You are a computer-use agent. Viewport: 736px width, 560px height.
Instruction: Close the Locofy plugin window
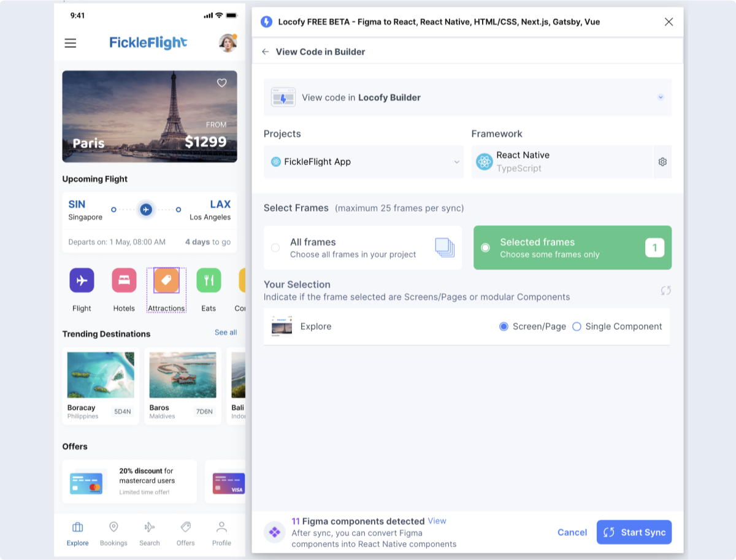click(x=669, y=21)
